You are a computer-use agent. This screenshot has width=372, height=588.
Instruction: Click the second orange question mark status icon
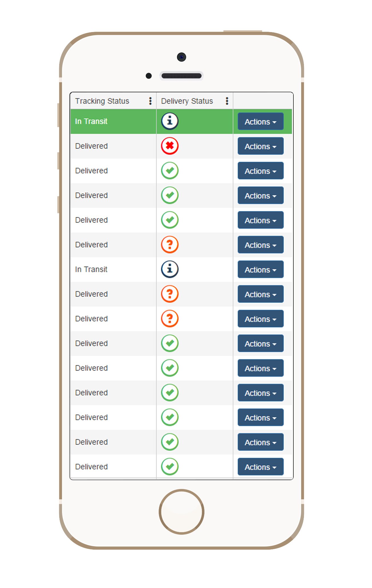click(x=170, y=294)
